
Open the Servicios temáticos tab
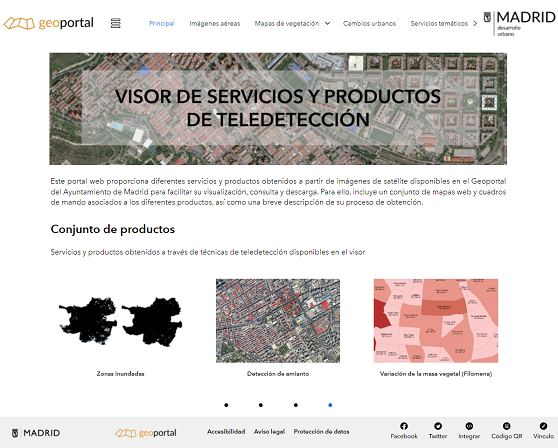coord(439,23)
